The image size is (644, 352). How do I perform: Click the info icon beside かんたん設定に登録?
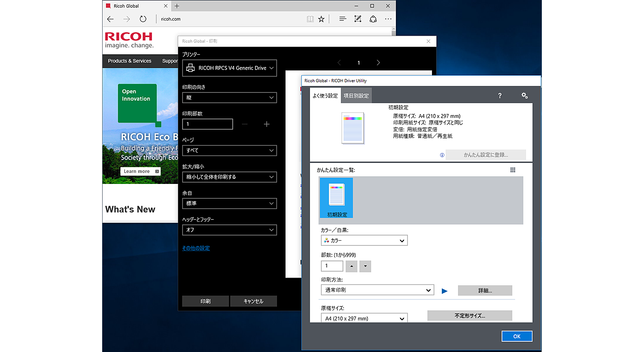click(442, 155)
